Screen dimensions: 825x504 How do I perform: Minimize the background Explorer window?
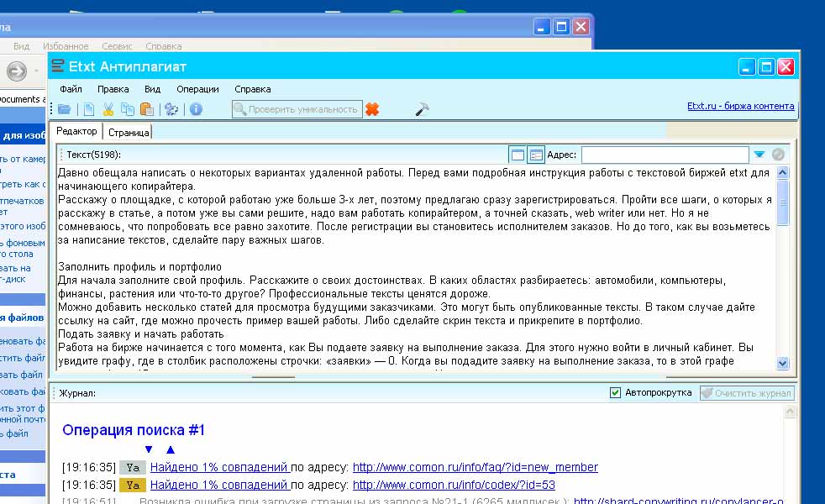pos(542,26)
